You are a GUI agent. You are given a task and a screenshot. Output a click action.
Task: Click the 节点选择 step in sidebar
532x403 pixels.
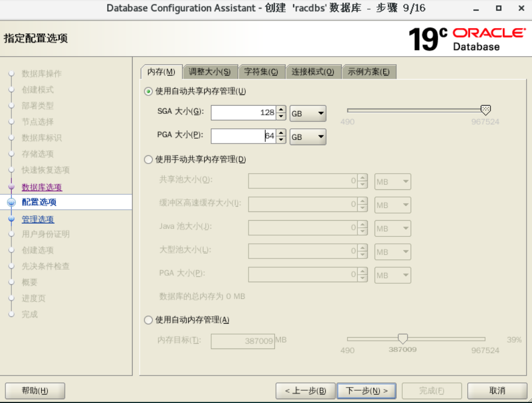point(38,121)
